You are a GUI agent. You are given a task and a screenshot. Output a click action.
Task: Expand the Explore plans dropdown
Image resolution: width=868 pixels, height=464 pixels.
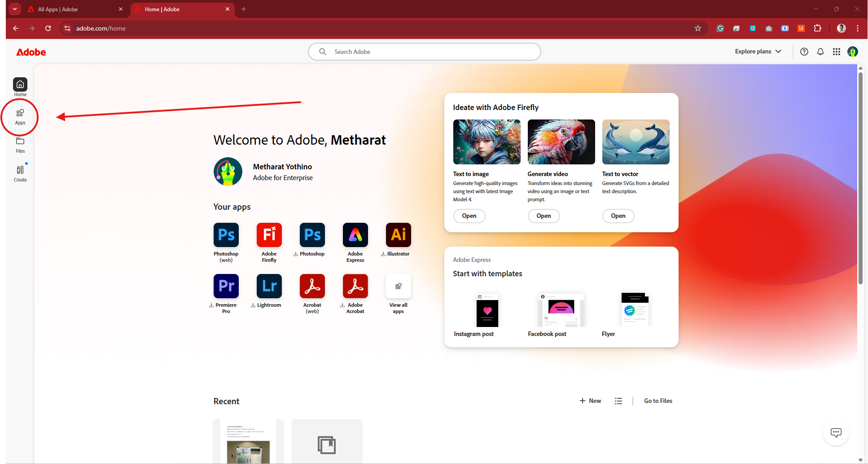758,52
